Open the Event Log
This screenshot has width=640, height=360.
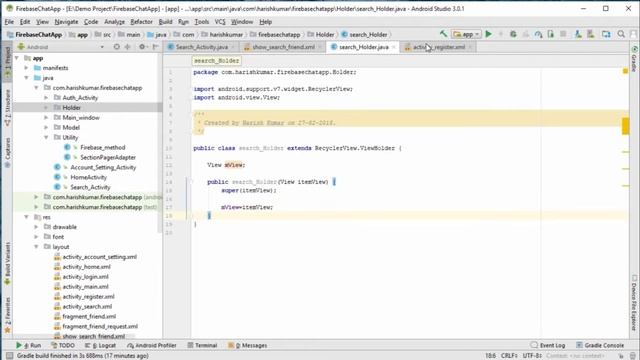click(x=548, y=345)
